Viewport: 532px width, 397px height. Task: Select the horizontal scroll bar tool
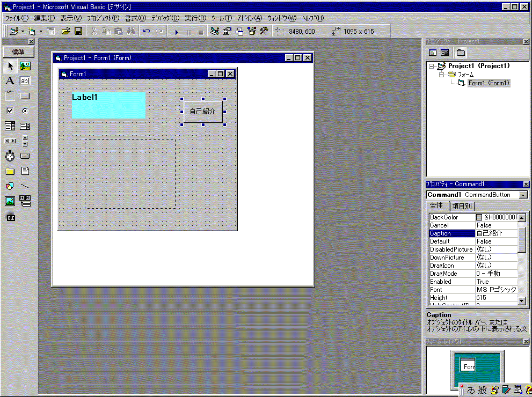pos(10,141)
